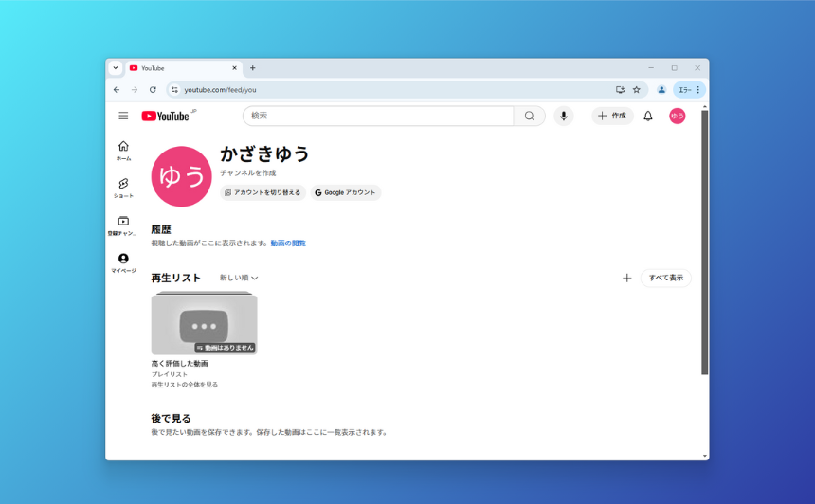Open the Chrome menu showing エラー
Viewport: 815px width, 504px height.
point(690,90)
